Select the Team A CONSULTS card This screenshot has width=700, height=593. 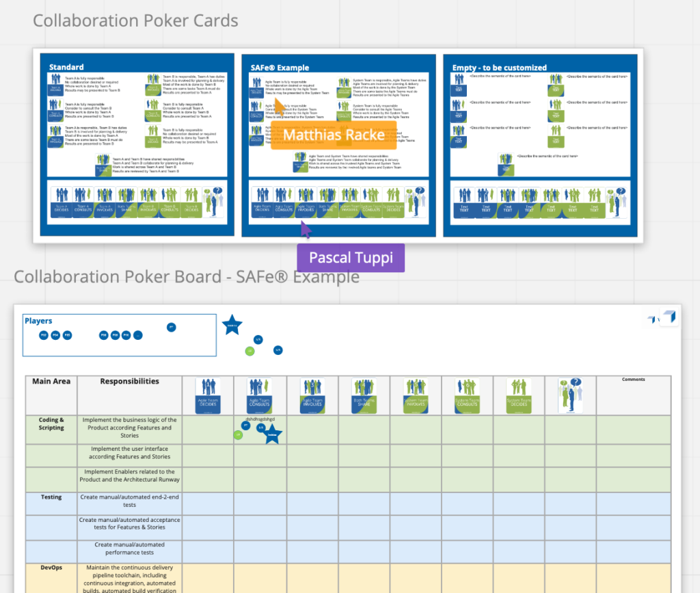coord(83,202)
